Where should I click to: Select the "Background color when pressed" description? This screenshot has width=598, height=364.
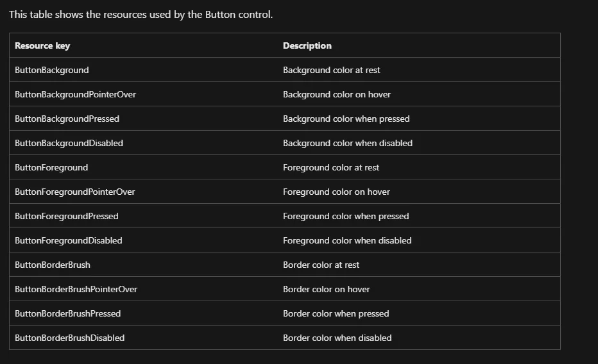[x=346, y=119]
